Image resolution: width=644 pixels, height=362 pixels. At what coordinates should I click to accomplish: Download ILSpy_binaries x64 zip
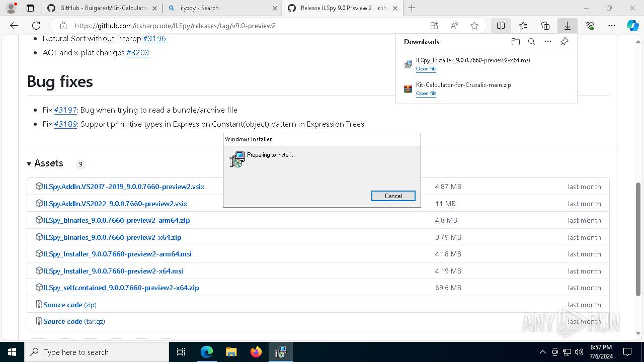point(112,237)
